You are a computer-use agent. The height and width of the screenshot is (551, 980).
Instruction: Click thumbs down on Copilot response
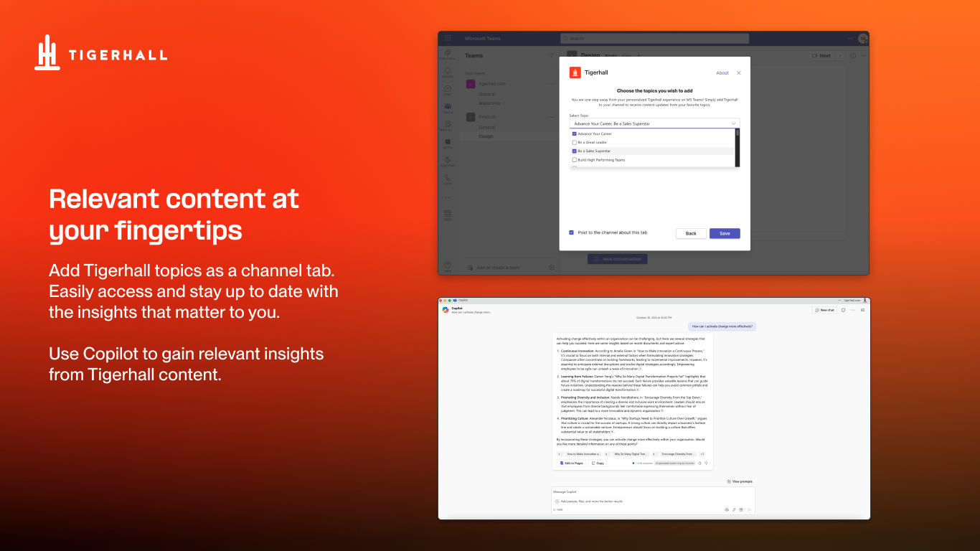(706, 463)
